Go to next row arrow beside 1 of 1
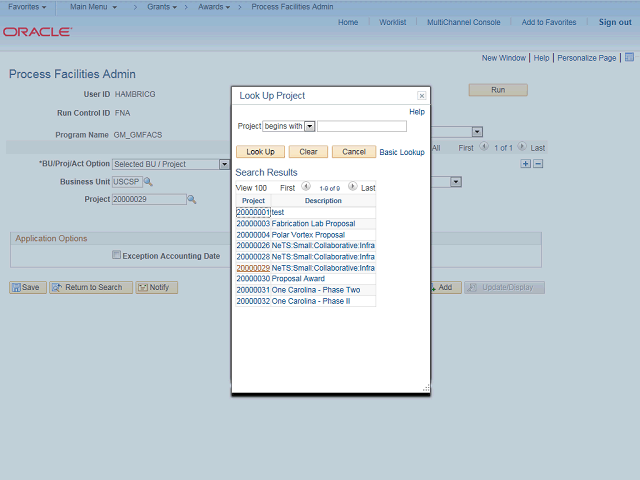The height and width of the screenshot is (480, 640). [522, 146]
